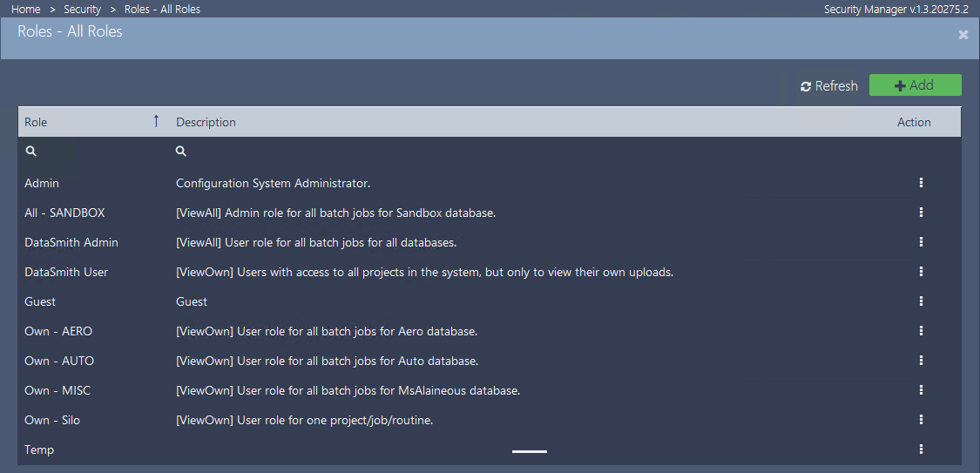Click the Description column search field
980x473 pixels.
[523, 152]
